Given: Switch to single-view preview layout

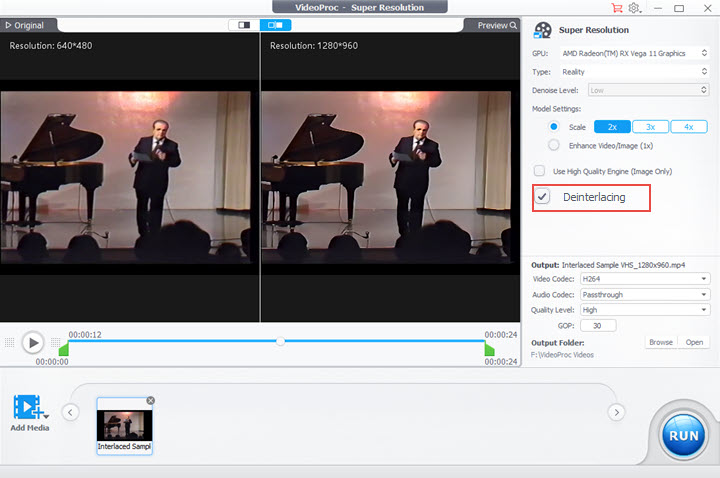Looking at the screenshot, I should click(x=244, y=25).
